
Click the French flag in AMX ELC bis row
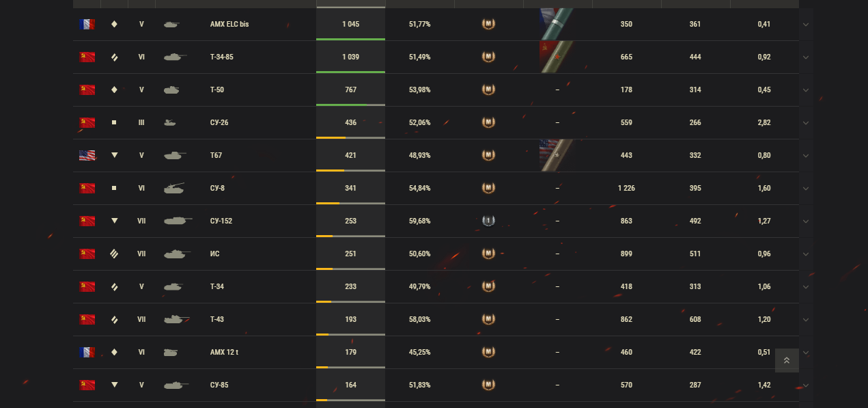(x=87, y=25)
